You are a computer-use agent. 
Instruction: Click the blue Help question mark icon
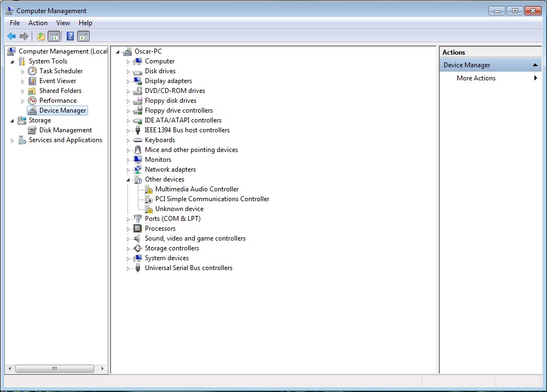[x=70, y=36]
